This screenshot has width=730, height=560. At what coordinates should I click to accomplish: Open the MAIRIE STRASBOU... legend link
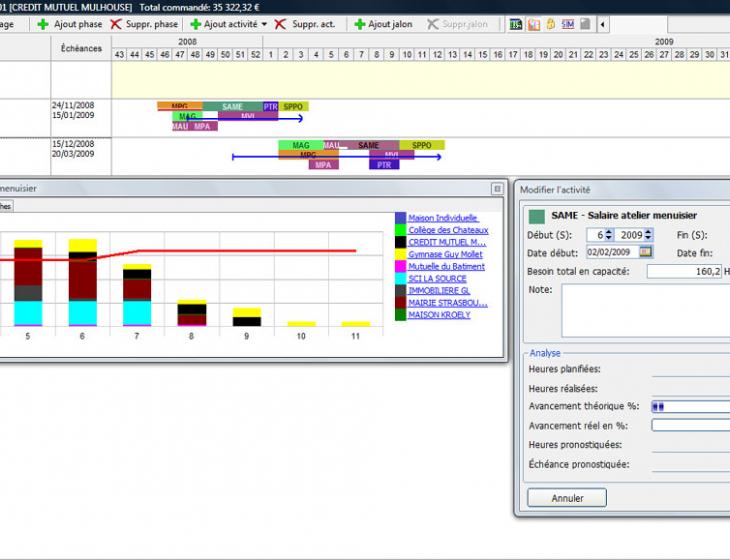coord(448,303)
